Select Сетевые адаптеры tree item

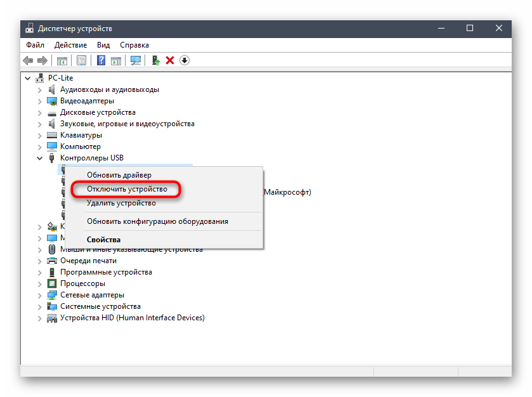pos(92,295)
